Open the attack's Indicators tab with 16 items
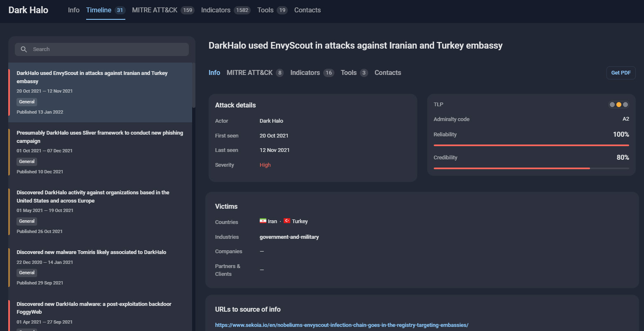The height and width of the screenshot is (331, 644). click(x=305, y=73)
